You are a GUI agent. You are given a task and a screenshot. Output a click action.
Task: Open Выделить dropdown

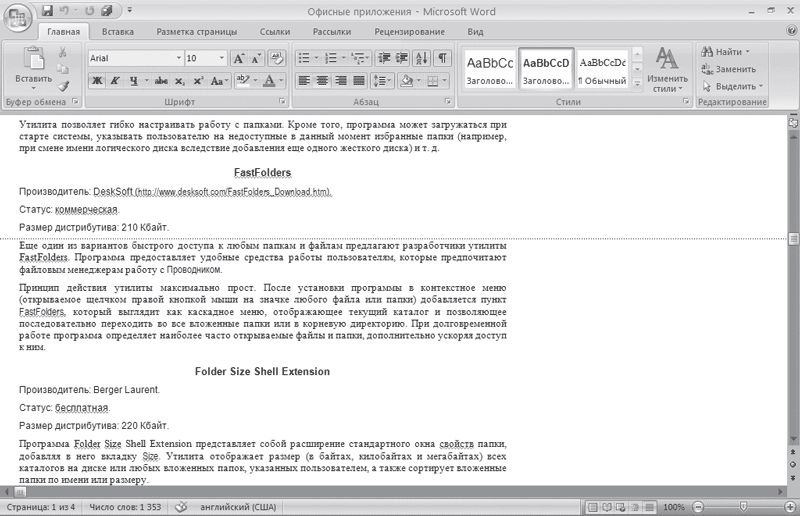(732, 86)
